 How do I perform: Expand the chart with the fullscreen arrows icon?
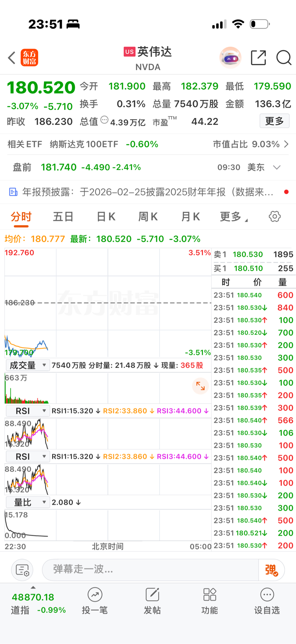point(200,386)
